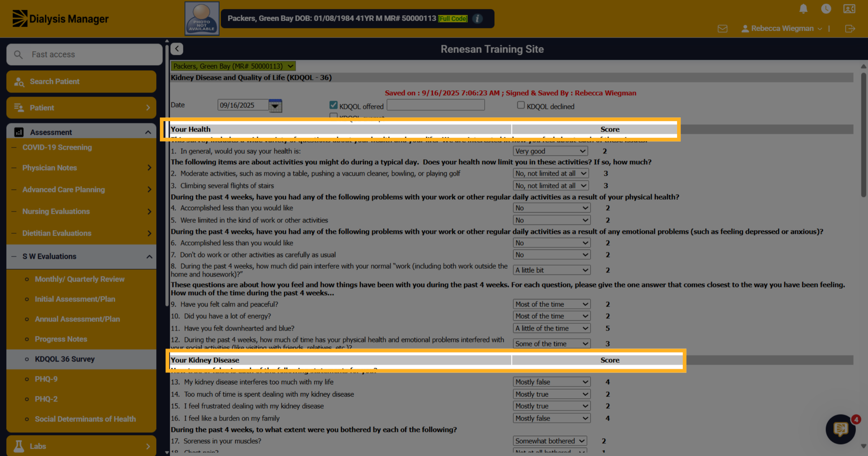This screenshot has width=868, height=456.
Task: Open question 12 'Some of the time' dropdown
Action: [x=552, y=344]
